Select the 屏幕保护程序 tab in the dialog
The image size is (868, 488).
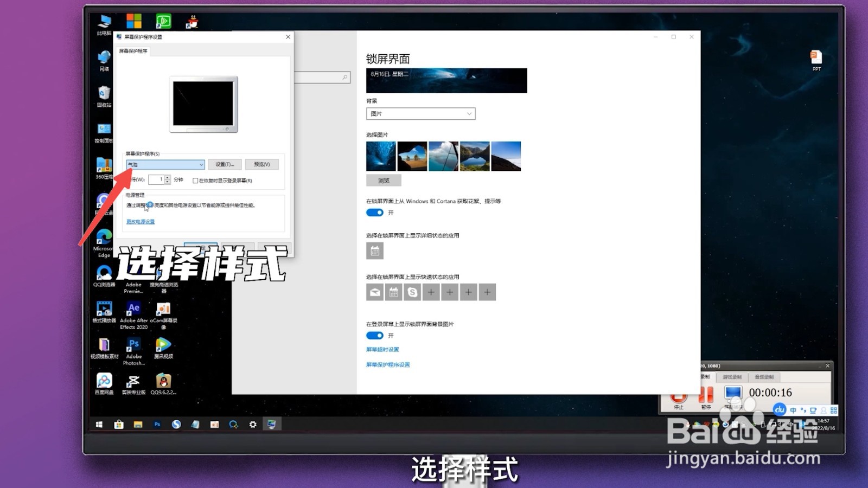point(132,50)
